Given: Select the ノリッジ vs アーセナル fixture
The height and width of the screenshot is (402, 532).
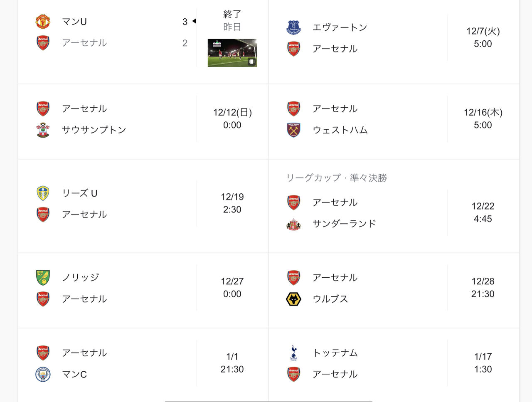Looking at the screenshot, I should 125,288.
